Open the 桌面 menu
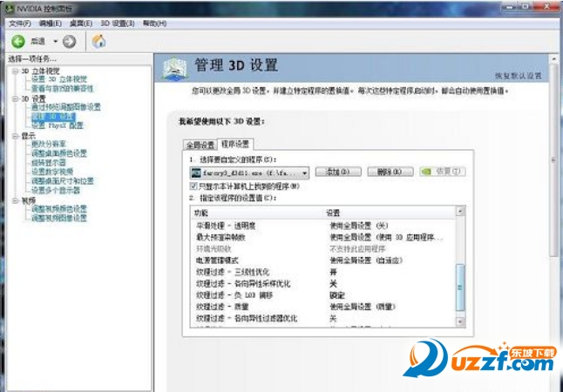563x392 pixels. (81, 24)
